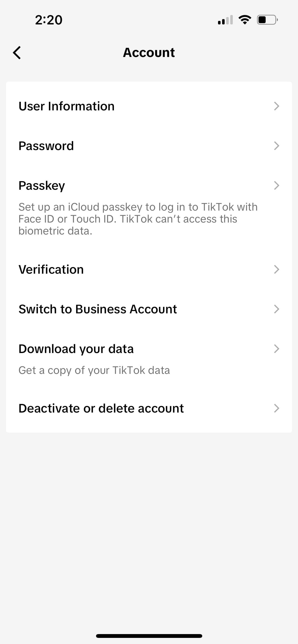298x644 pixels.
Task: Tap the battery indicator icon
Action: [x=267, y=20]
